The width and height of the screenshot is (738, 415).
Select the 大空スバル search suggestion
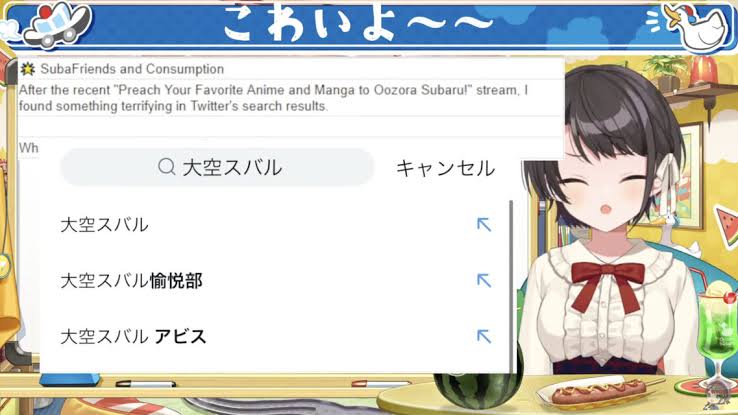275,225
